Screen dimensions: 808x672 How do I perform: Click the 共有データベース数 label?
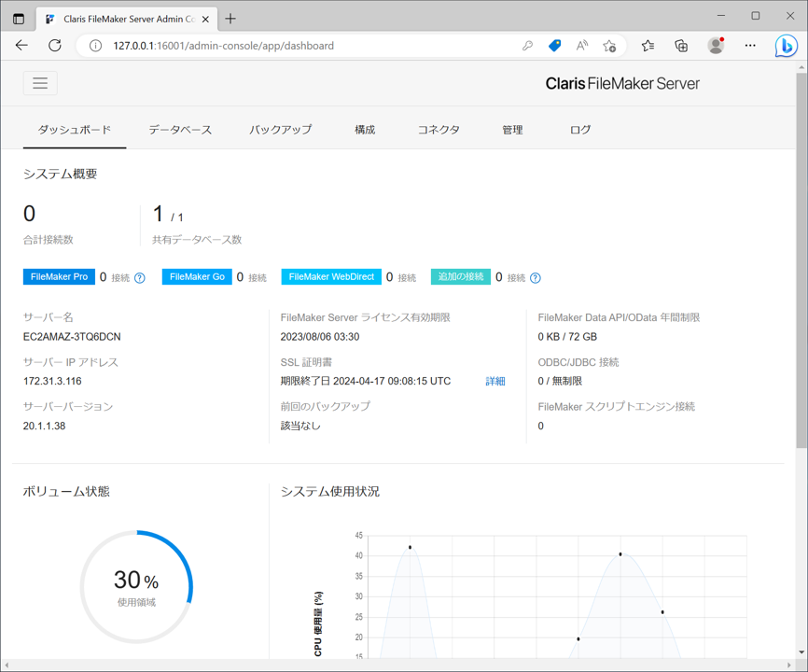point(197,240)
